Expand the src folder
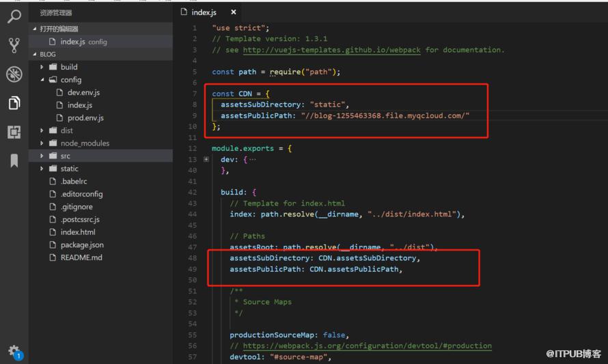 tap(42, 156)
